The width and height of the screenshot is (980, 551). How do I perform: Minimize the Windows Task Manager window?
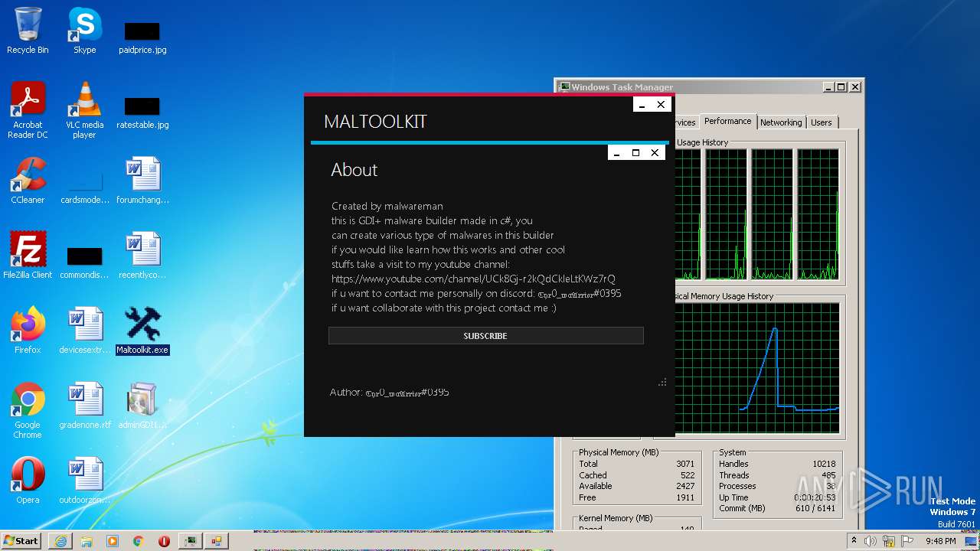coord(828,87)
